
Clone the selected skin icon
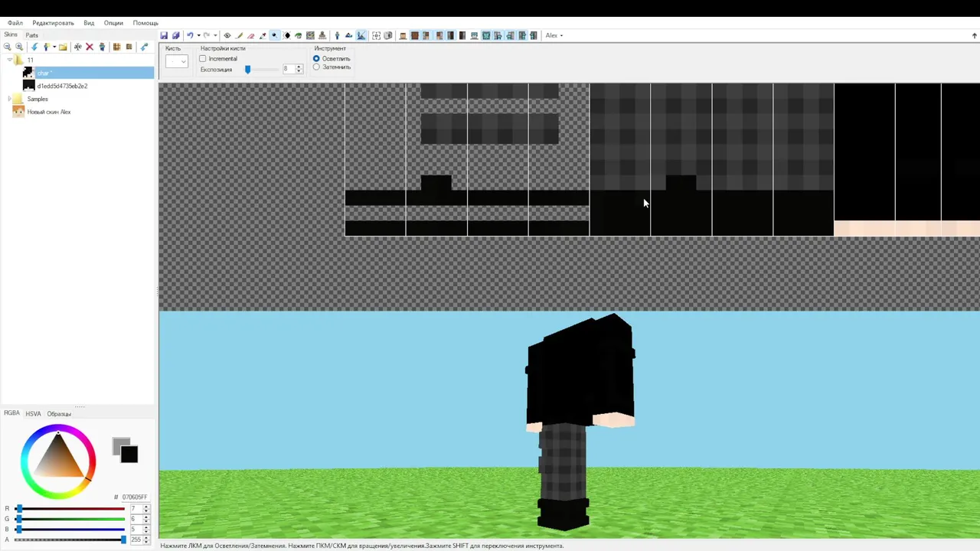(102, 47)
